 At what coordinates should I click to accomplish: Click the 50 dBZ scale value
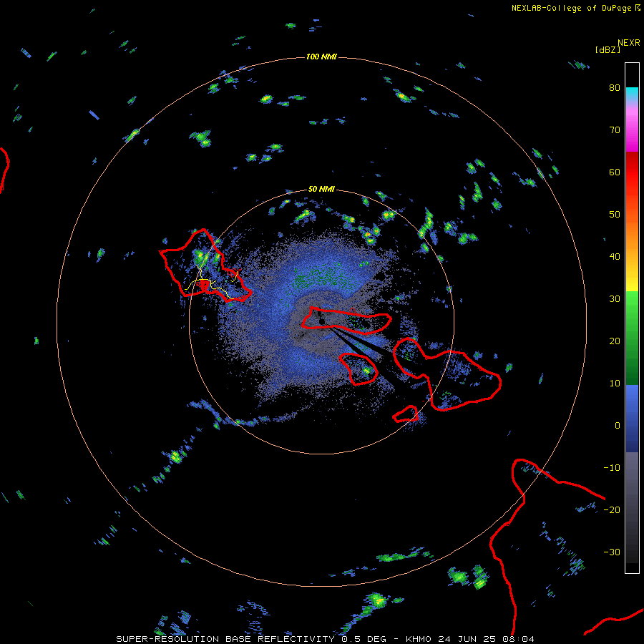615,215
